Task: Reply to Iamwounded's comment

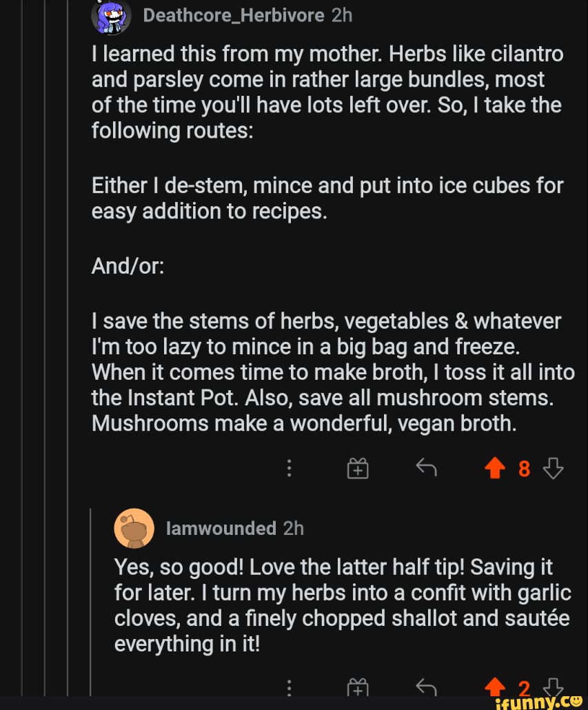Action: (x=427, y=687)
